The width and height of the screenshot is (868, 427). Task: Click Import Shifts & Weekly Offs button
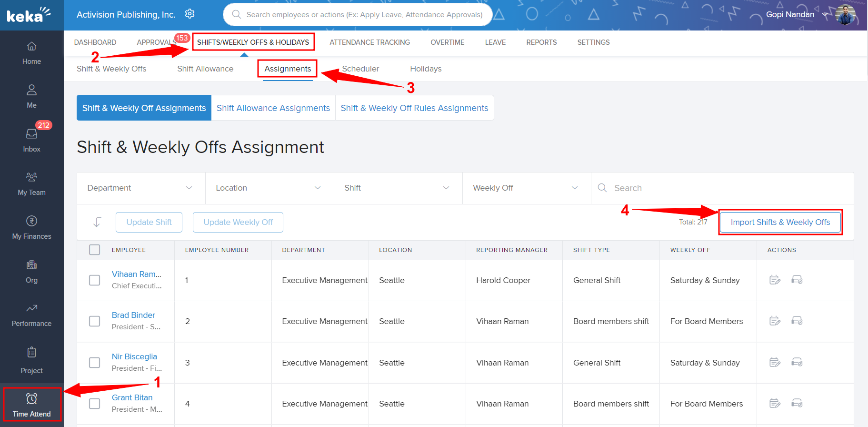[780, 222]
